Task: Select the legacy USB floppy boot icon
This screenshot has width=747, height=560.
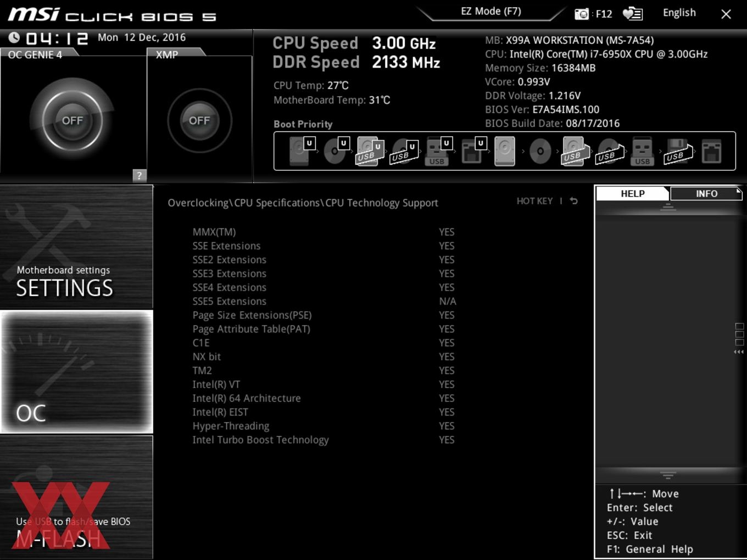Action: [678, 151]
